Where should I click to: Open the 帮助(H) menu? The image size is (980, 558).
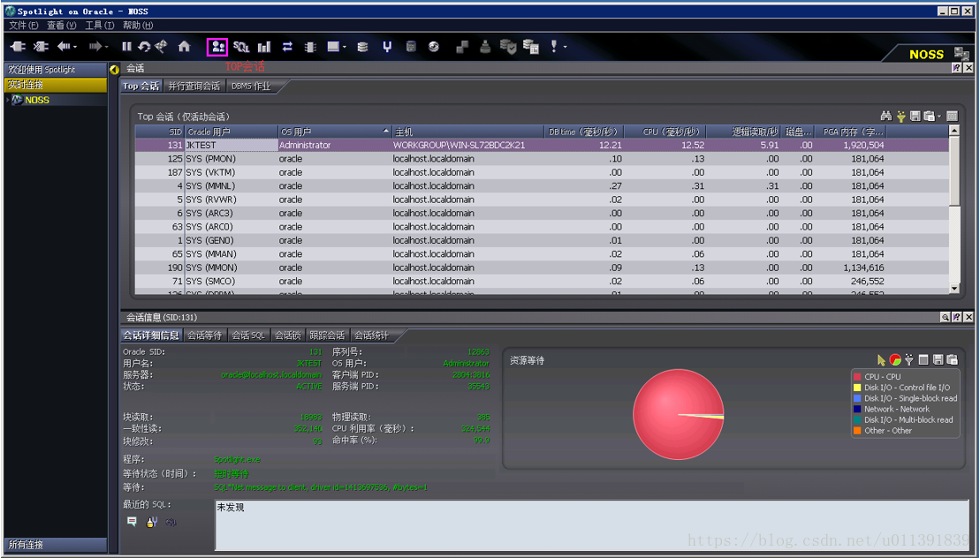(138, 25)
